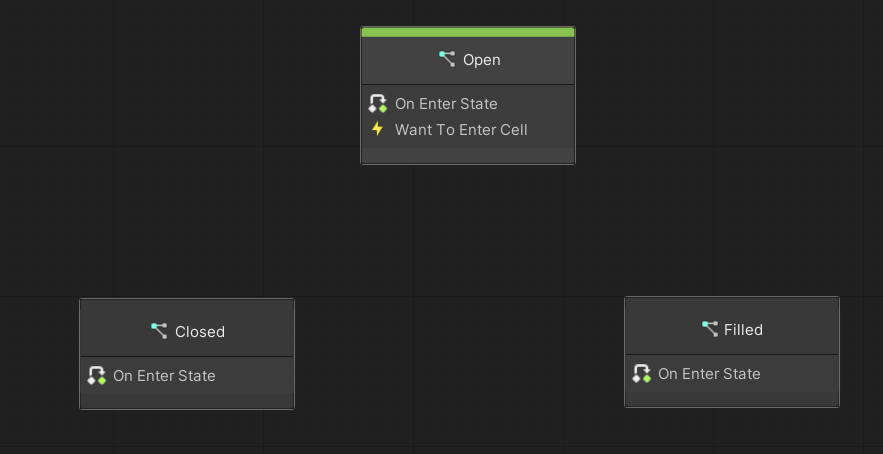Click the On Enter State icon in Closed node
Screen dimensions: 883x454
coord(96,376)
